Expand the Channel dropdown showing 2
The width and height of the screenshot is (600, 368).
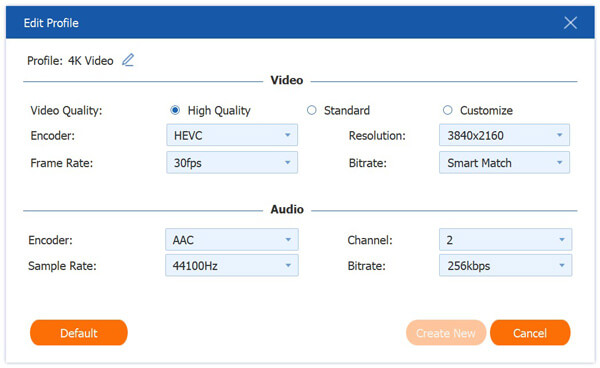pyautogui.click(x=505, y=240)
